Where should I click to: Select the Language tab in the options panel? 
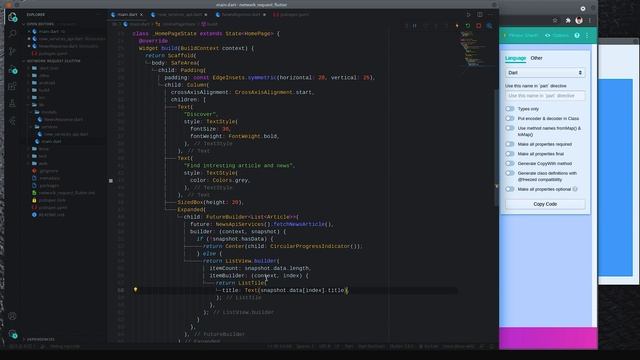(x=516, y=58)
